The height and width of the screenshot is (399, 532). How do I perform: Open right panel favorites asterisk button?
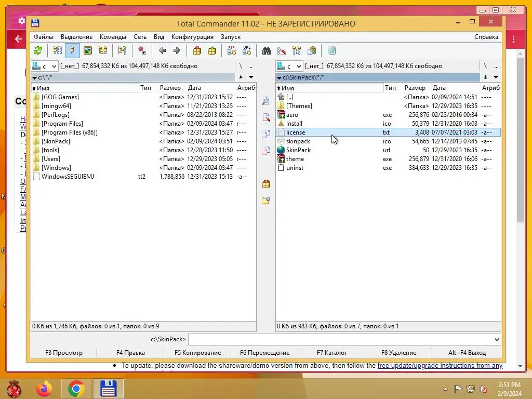[486, 77]
